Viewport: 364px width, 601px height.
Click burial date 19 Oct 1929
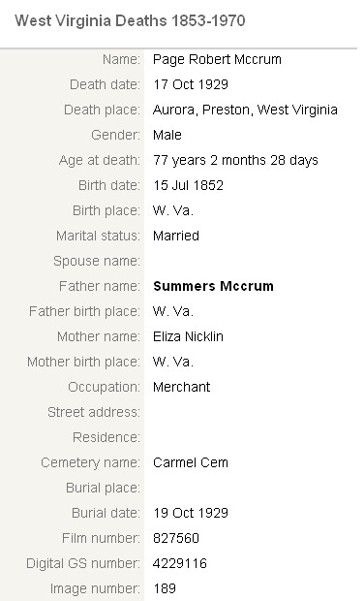191,513
